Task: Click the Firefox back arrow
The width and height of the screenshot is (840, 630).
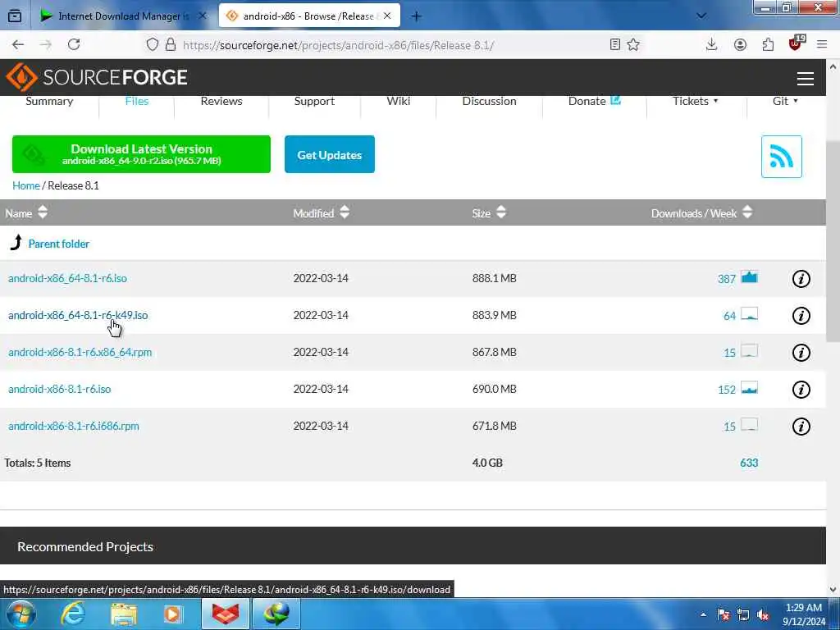Action: (18, 44)
